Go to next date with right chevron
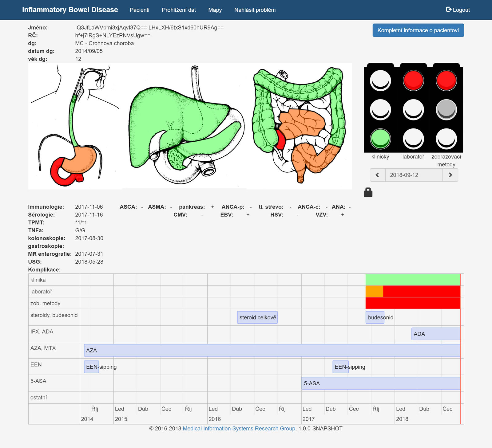Viewport: 492px width, 448px height. (x=450, y=175)
